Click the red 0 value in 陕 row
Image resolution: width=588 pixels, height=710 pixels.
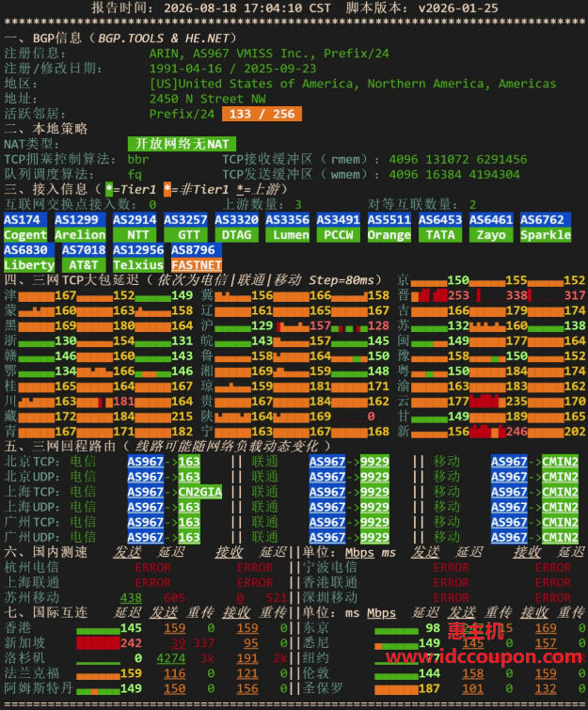[x=371, y=417]
